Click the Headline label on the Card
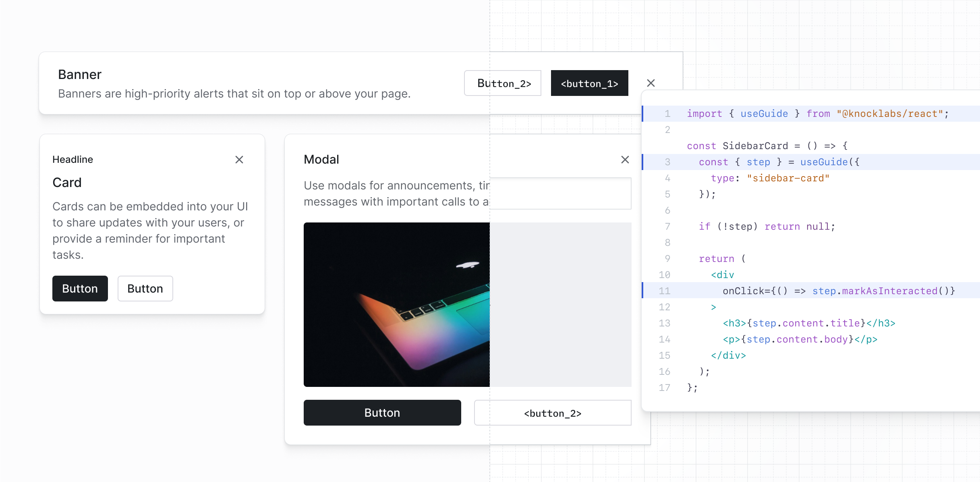Viewport: 980px width, 482px height. point(73,159)
